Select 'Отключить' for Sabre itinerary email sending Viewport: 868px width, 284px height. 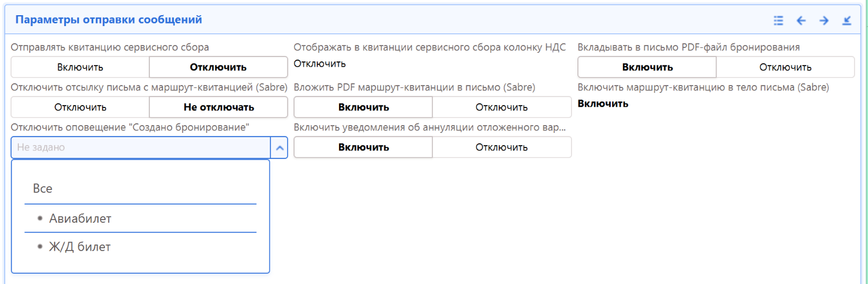click(80, 107)
